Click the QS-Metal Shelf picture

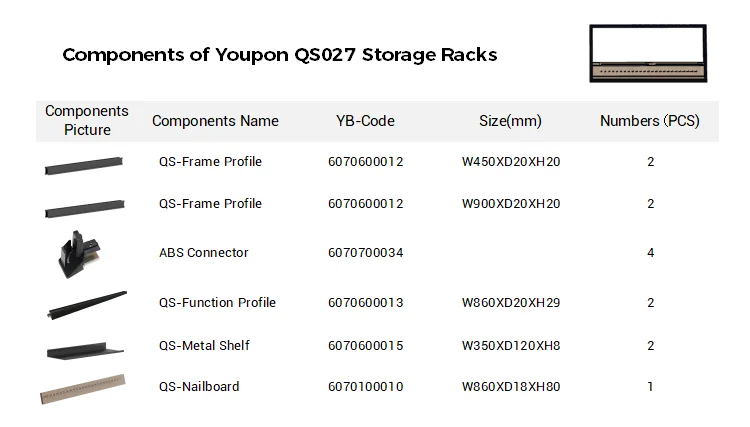pos(84,348)
